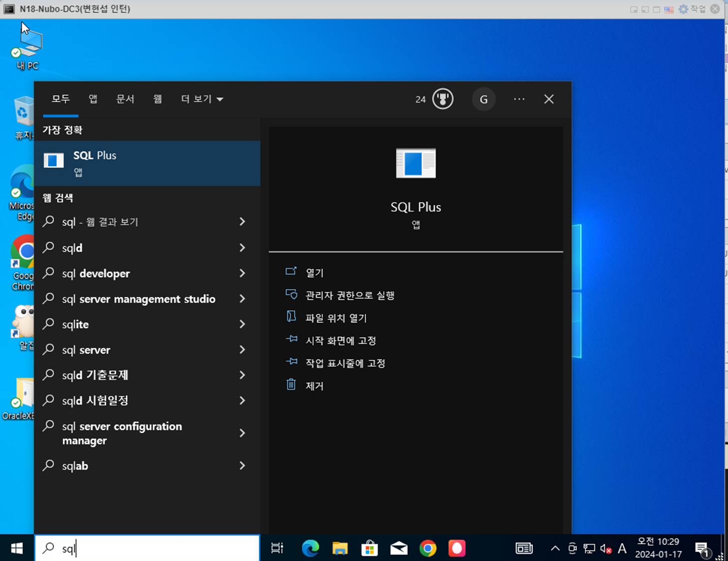Expand the sqld 시험일정 chevron
Viewport: 728px width, 561px height.
tap(242, 400)
